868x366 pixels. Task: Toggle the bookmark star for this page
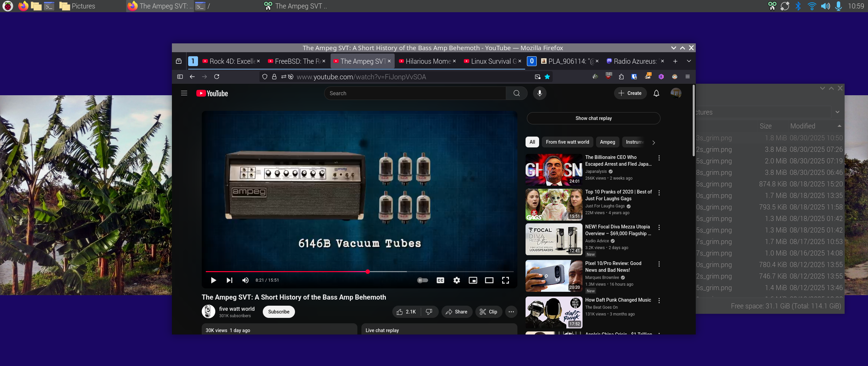point(547,77)
